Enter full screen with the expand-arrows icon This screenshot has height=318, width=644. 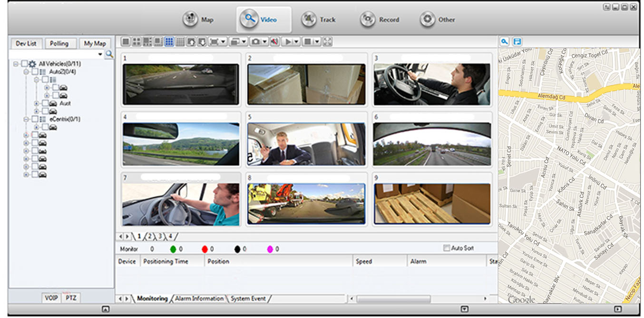point(328,42)
